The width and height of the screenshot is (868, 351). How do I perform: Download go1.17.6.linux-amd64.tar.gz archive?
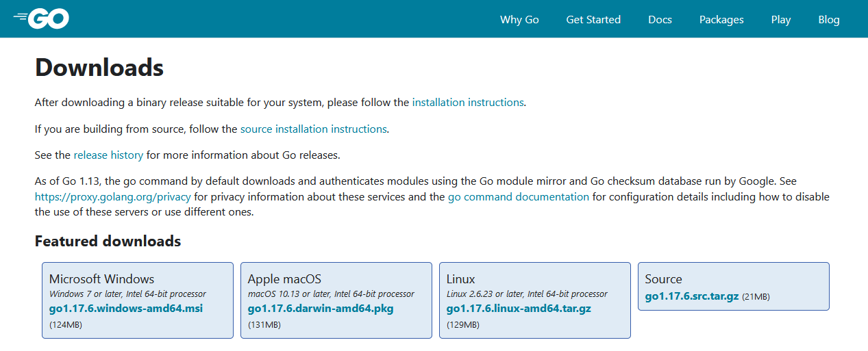[518, 309]
